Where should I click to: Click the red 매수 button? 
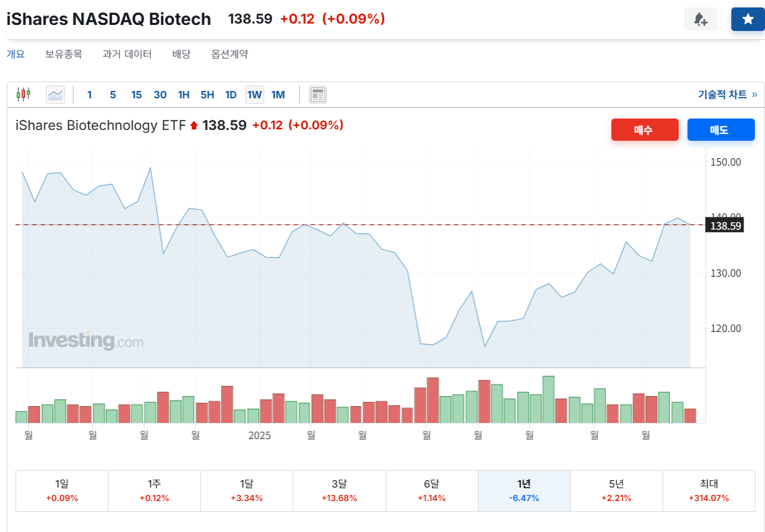click(x=644, y=130)
